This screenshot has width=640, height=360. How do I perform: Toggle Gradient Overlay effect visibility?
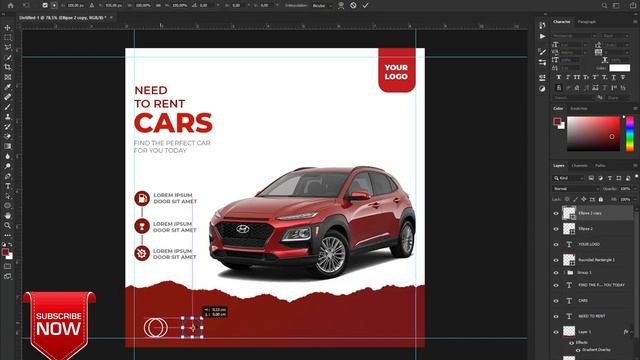(x=578, y=350)
